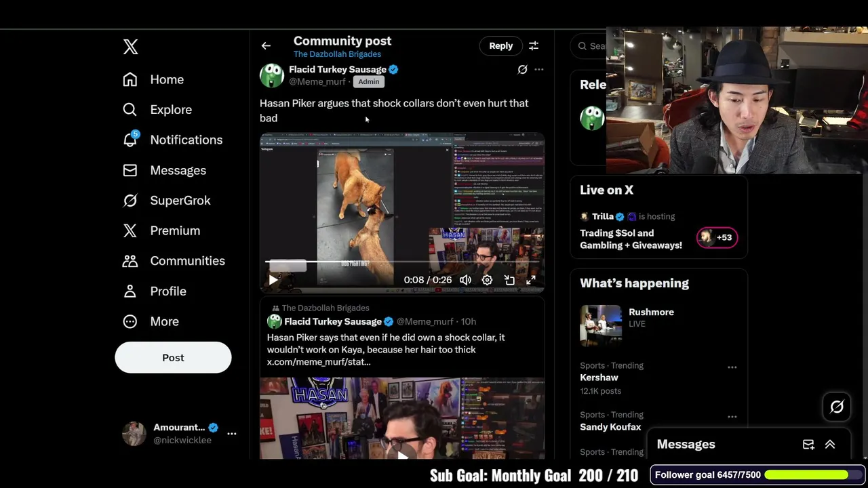The width and height of the screenshot is (868, 488).
Task: Open Flacid Turkey Sausage profile name in main post
Action: coord(338,69)
